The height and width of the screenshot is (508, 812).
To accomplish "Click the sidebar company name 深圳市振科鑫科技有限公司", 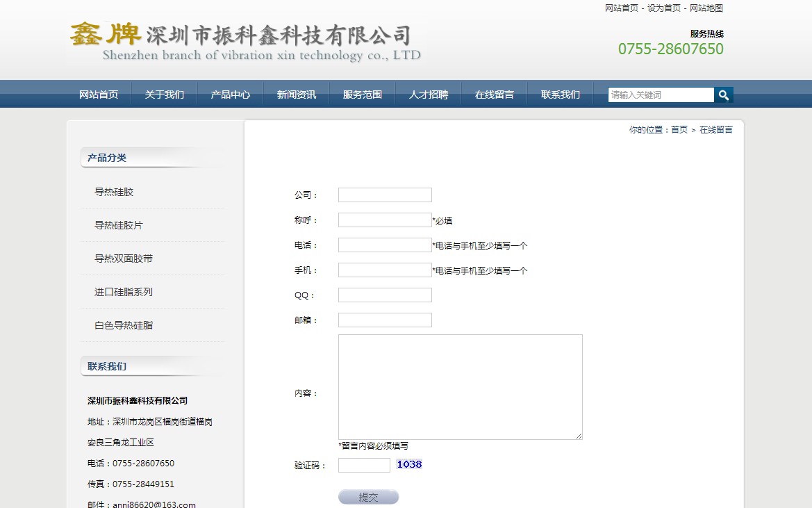I will pos(138,401).
